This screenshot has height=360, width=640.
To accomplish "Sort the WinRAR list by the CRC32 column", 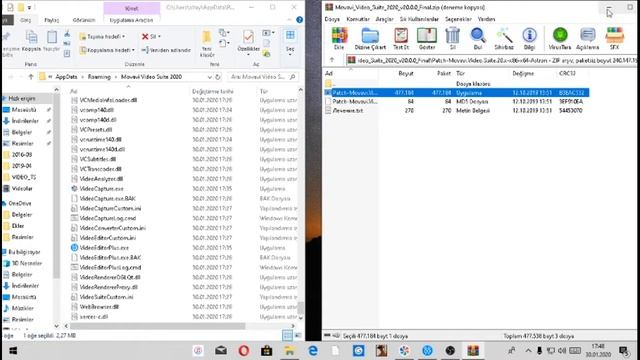I will click(x=567, y=73).
